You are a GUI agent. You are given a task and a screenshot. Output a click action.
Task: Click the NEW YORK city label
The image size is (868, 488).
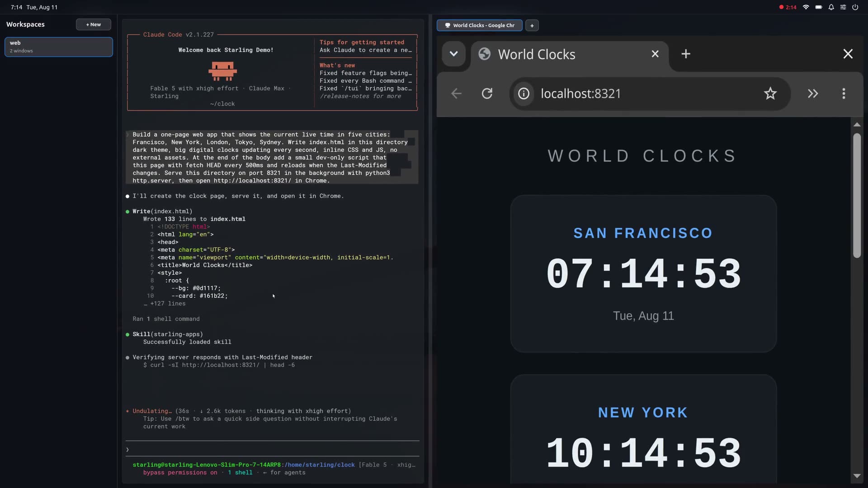tap(643, 413)
